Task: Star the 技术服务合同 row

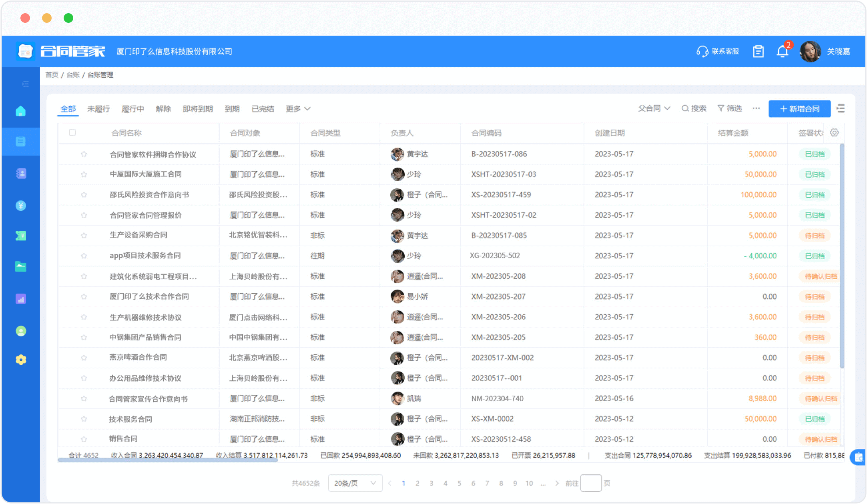Action: tap(84, 419)
